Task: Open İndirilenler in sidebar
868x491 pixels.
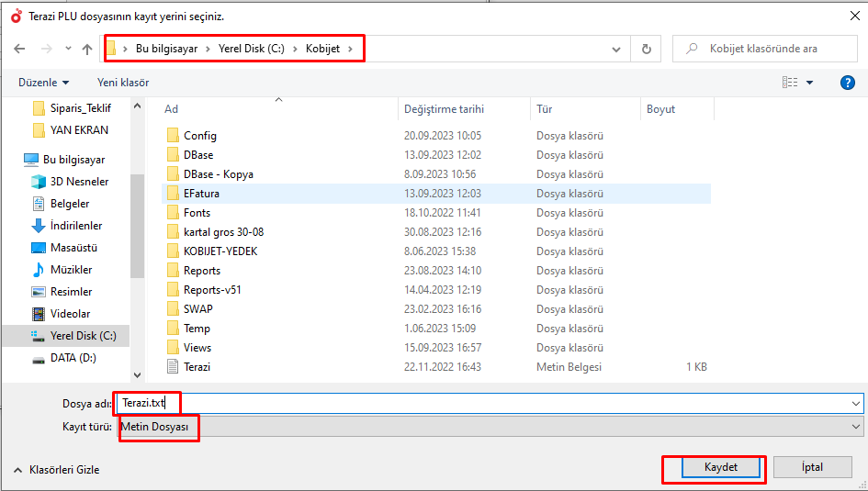Action: (67, 226)
